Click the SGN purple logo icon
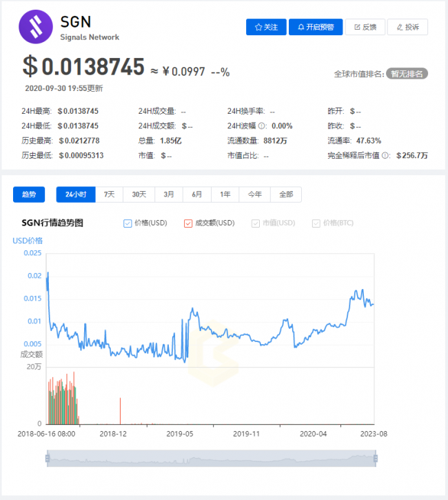This screenshot has height=500, width=448. point(36,27)
